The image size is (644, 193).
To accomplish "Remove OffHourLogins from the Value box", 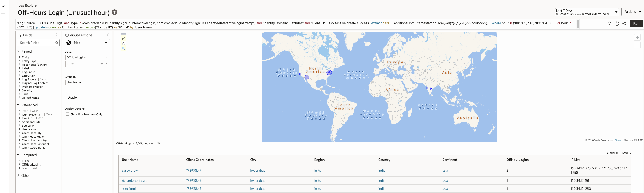I will [107, 57].
